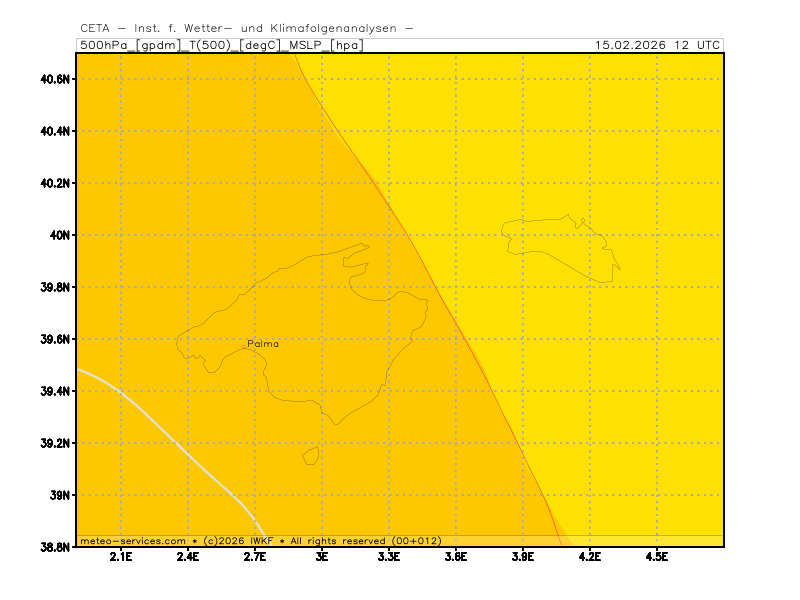The image size is (800, 600).
Task: Select the date 15.02.2026 12 UTC text
Action: pyautogui.click(x=656, y=45)
